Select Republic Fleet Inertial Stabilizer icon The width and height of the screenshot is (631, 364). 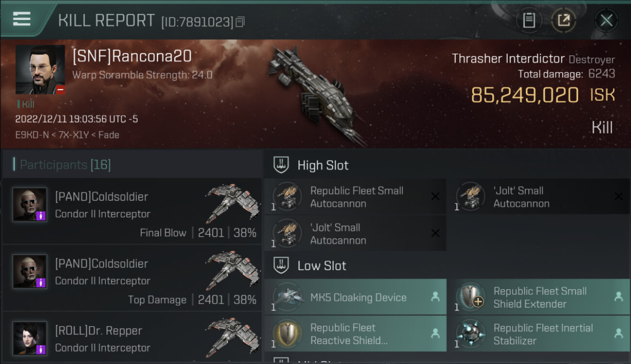[x=470, y=334]
